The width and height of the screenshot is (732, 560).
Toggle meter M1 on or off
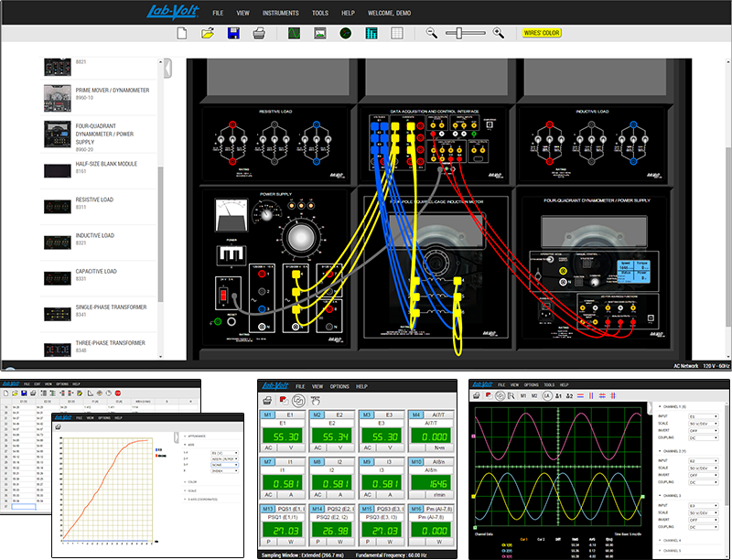tap(267, 415)
